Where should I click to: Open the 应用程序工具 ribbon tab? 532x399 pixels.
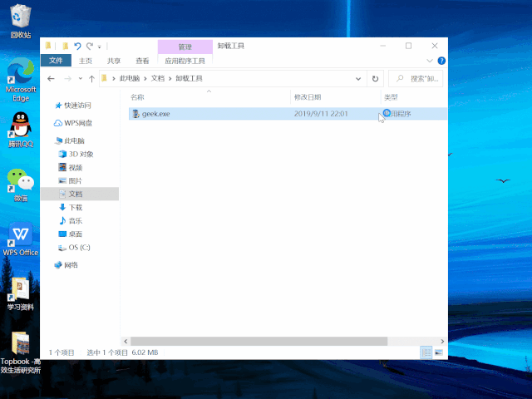click(185, 61)
